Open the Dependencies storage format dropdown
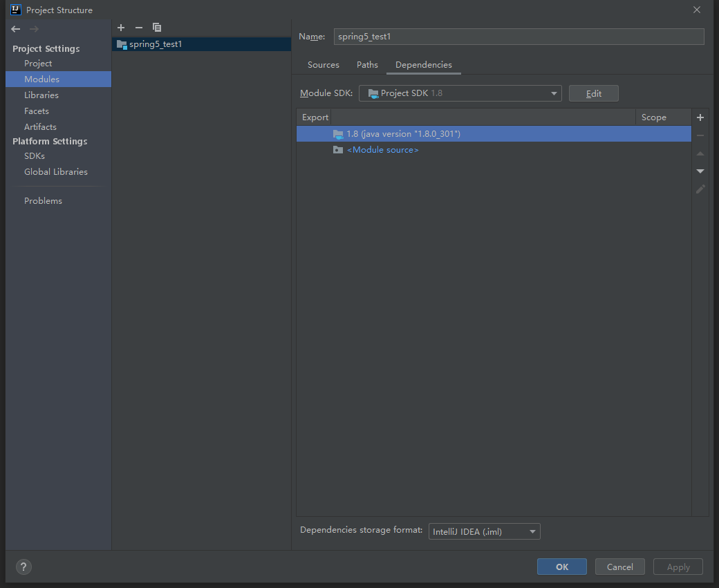 pyautogui.click(x=484, y=531)
